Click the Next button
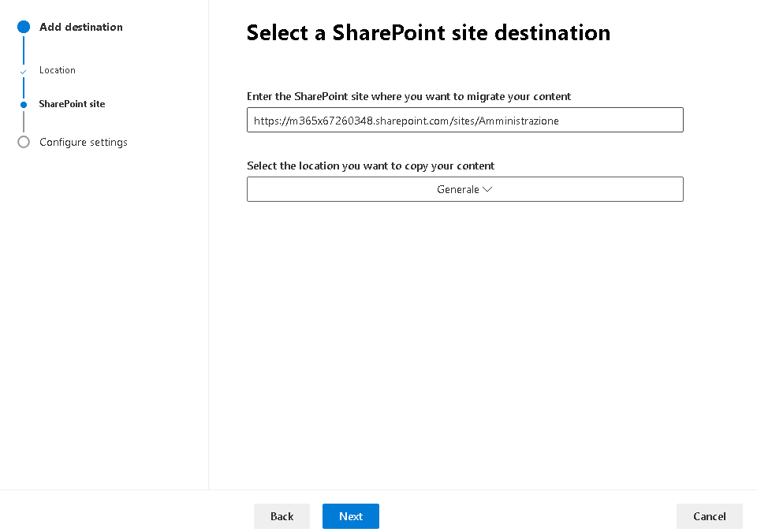This screenshot has width=757, height=532. (x=350, y=516)
